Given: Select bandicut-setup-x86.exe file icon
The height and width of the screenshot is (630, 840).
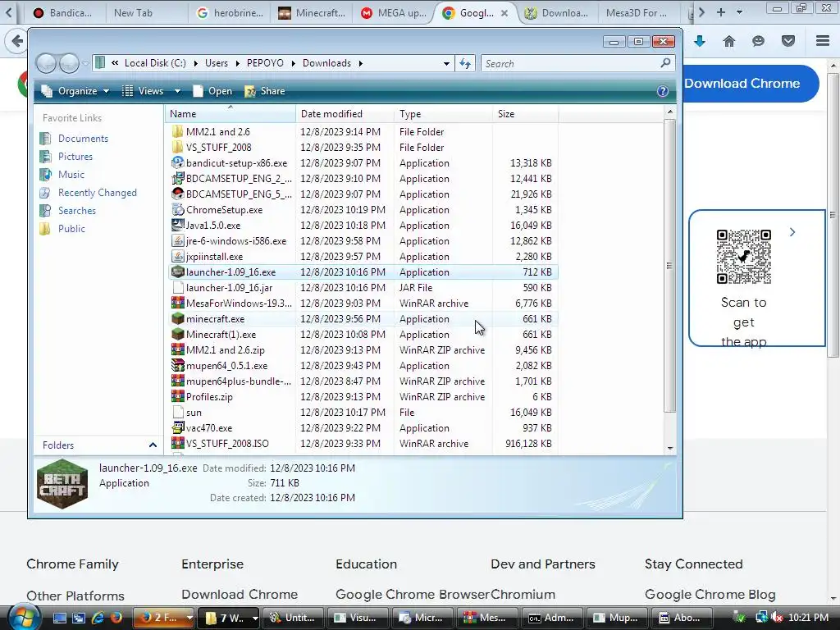Looking at the screenshot, I should coord(178,163).
